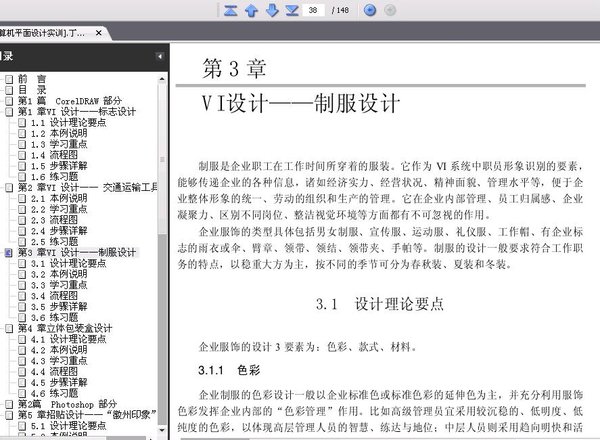Open bookmark 3.3 学习重点
The image size is (600, 440).
(59, 285)
